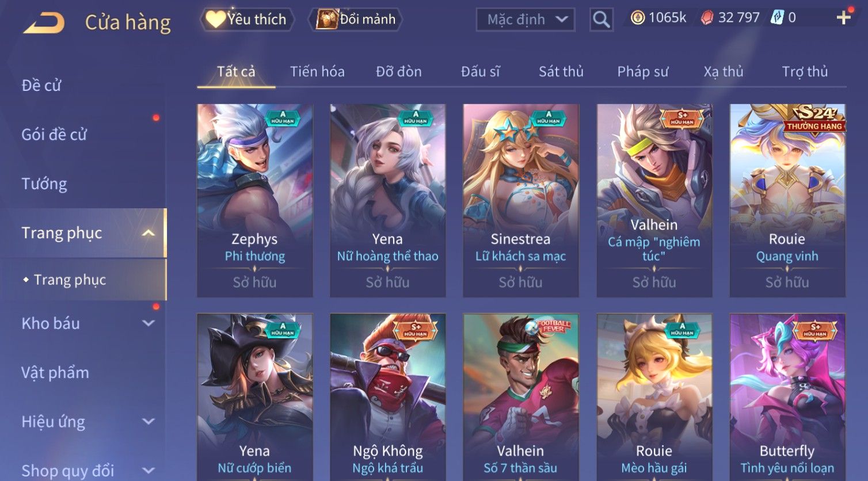868x481 pixels.
Task: Expand the Kho báu sidebar section
Action: coord(149,323)
